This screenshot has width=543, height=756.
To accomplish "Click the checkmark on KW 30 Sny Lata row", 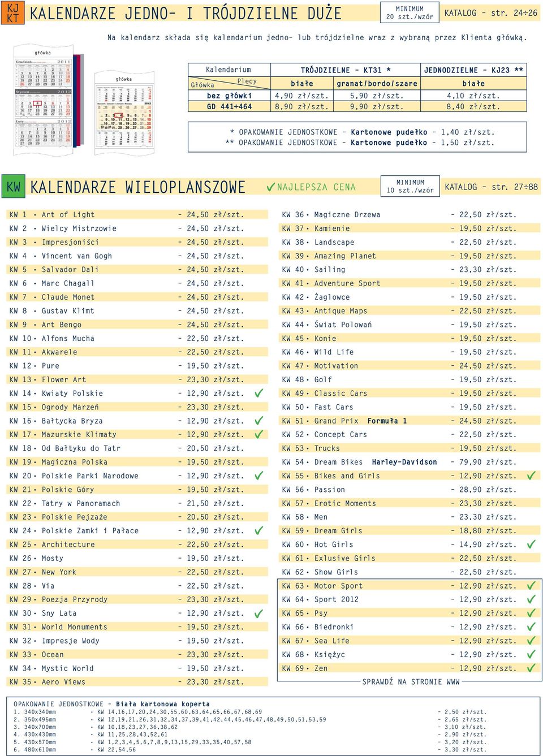I will coord(258,613).
